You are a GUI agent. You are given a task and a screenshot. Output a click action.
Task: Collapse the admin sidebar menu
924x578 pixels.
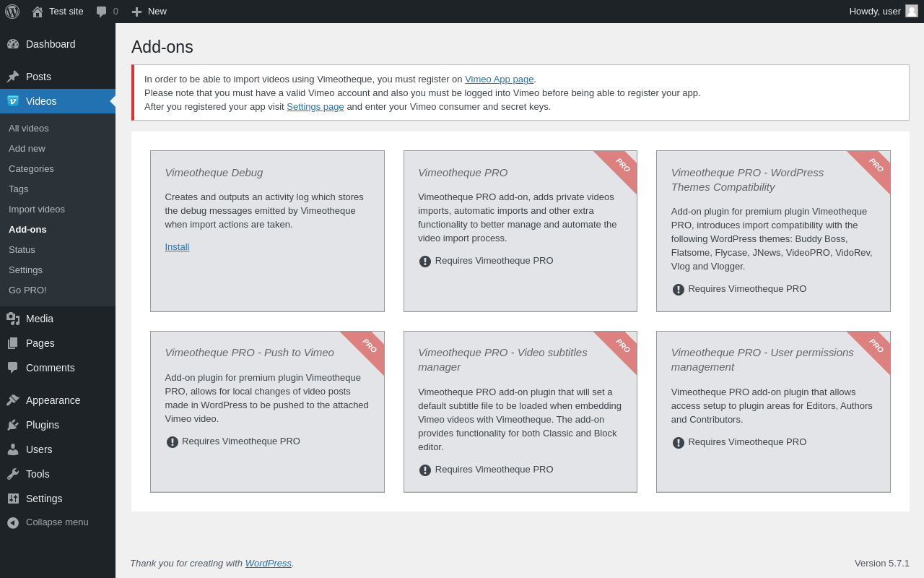pos(48,522)
